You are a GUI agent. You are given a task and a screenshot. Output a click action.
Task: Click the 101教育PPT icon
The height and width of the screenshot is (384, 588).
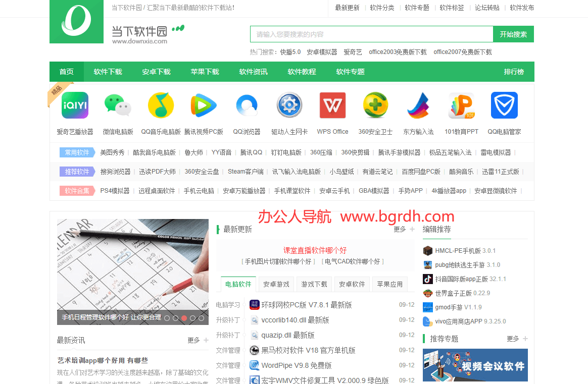461,105
